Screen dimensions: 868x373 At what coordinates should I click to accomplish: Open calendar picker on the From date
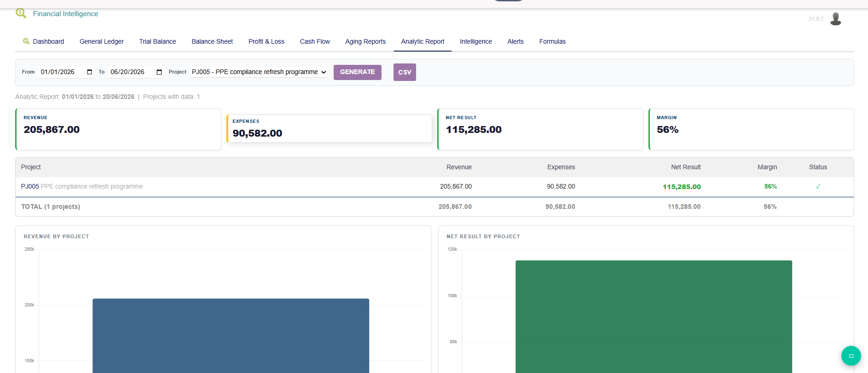coord(89,72)
